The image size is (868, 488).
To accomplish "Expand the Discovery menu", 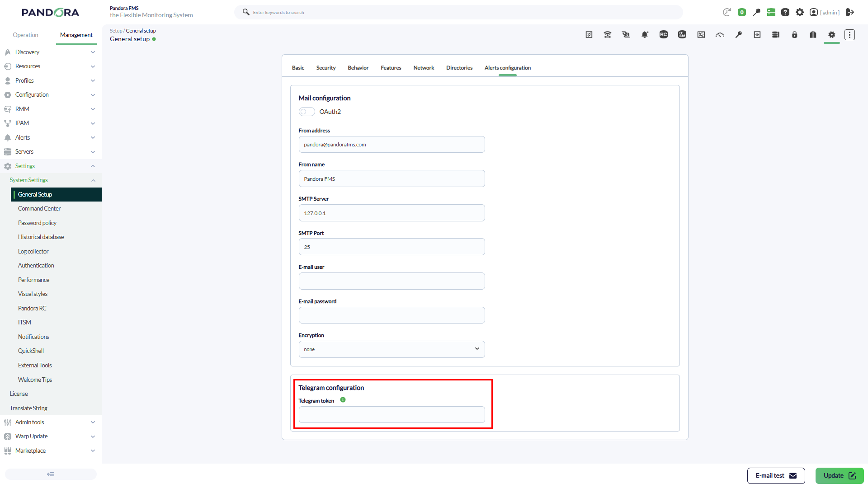I will (x=51, y=52).
